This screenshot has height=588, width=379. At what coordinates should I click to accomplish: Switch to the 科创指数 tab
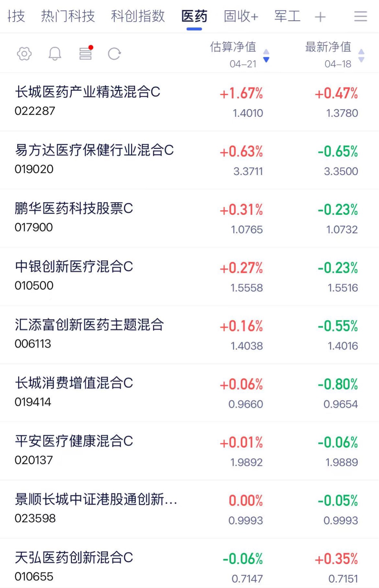point(138,16)
